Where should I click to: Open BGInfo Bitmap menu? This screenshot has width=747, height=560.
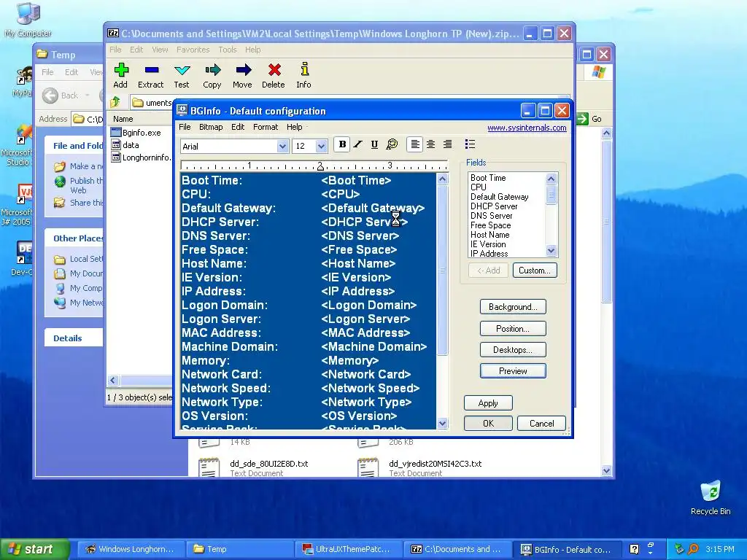pyautogui.click(x=211, y=127)
